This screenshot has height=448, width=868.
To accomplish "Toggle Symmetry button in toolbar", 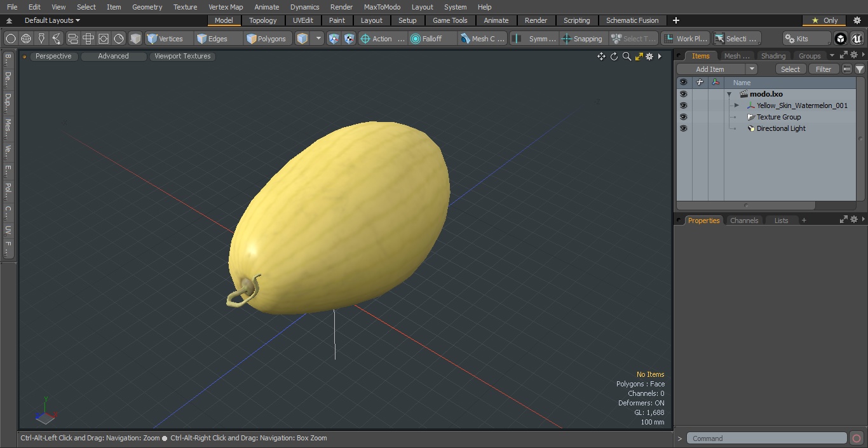I will click(534, 39).
